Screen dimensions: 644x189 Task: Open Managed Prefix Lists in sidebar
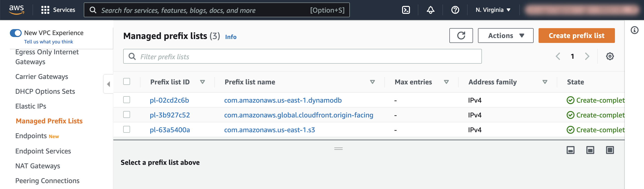click(49, 121)
